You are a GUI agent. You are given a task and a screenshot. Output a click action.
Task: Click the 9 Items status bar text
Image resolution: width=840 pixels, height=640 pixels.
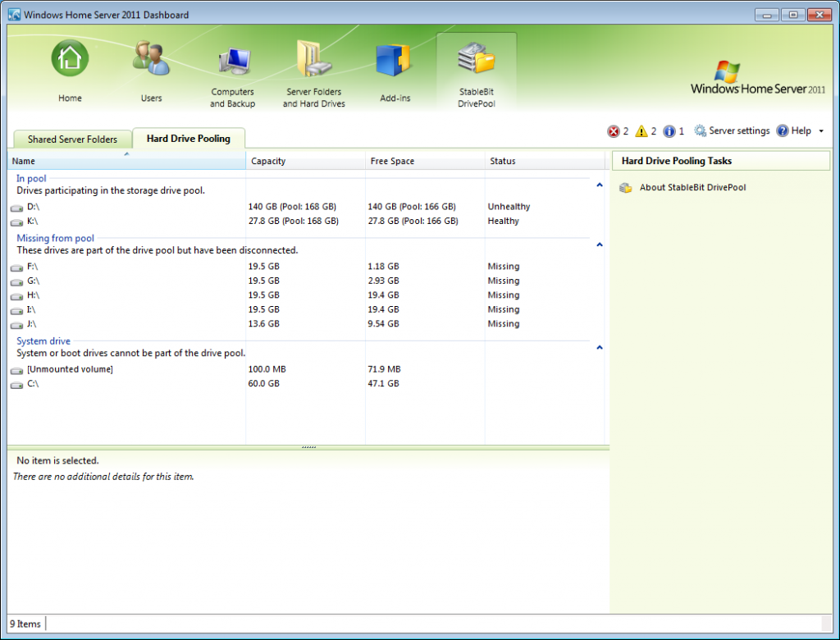(25, 624)
